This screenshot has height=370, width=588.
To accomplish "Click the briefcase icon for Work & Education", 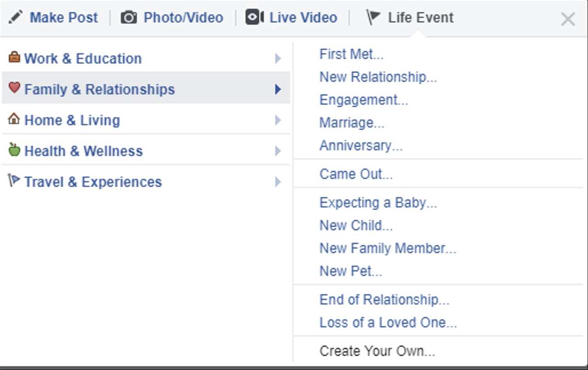I will [14, 57].
